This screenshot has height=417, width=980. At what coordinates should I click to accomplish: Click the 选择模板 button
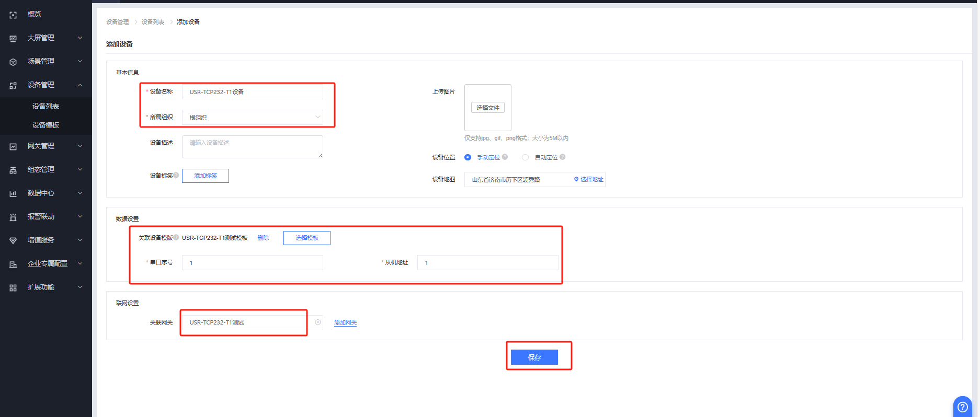point(307,238)
